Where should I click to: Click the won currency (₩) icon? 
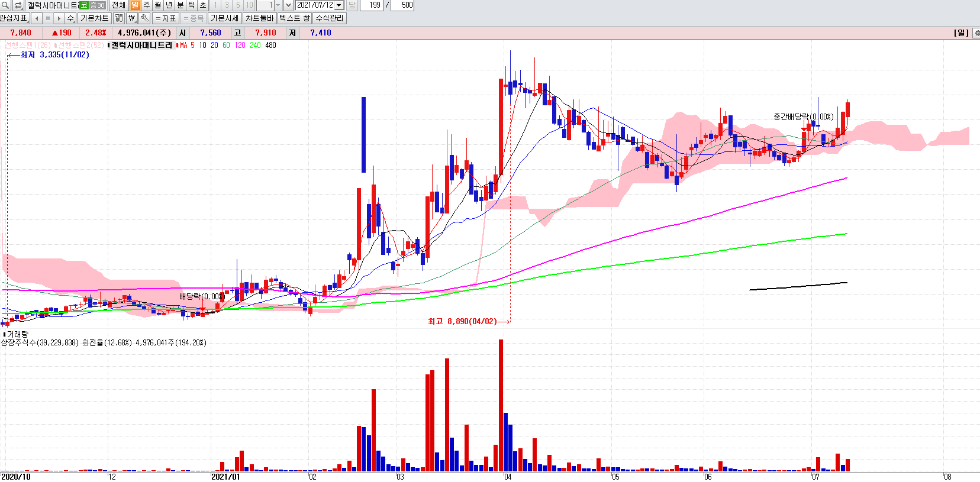pyautogui.click(x=131, y=18)
